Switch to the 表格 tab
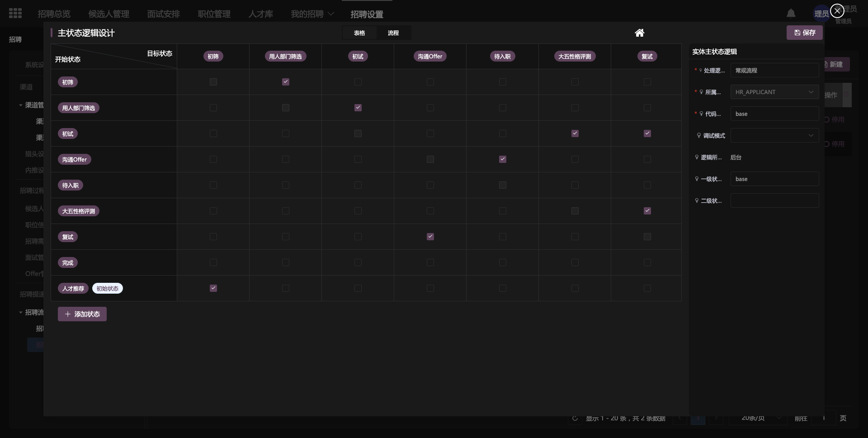 (359, 33)
